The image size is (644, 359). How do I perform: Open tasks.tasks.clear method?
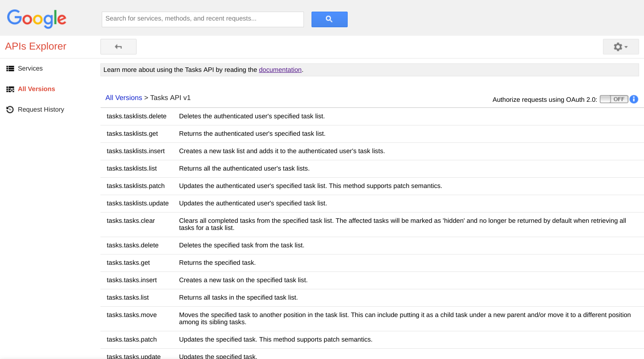[131, 221]
